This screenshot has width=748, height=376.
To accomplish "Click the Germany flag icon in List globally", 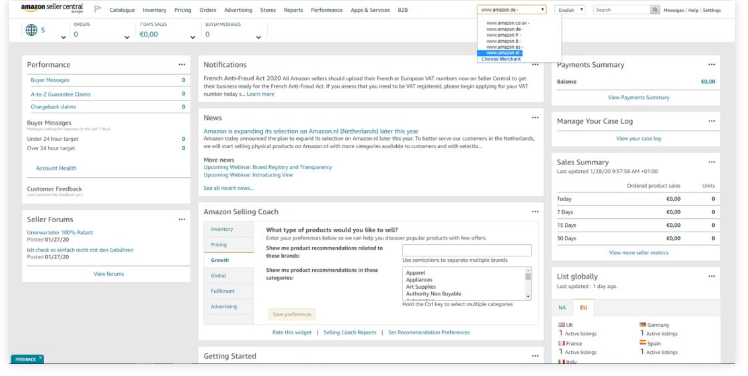I will point(643,324).
